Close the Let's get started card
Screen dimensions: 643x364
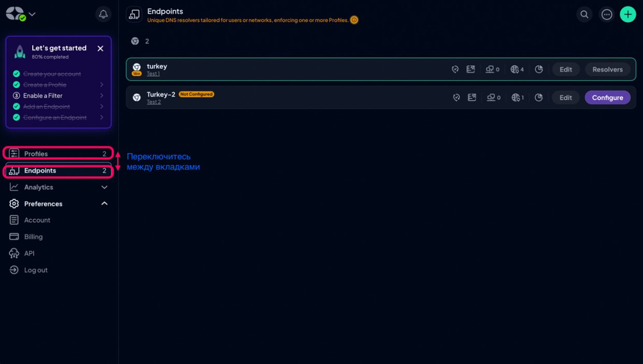(x=101, y=48)
